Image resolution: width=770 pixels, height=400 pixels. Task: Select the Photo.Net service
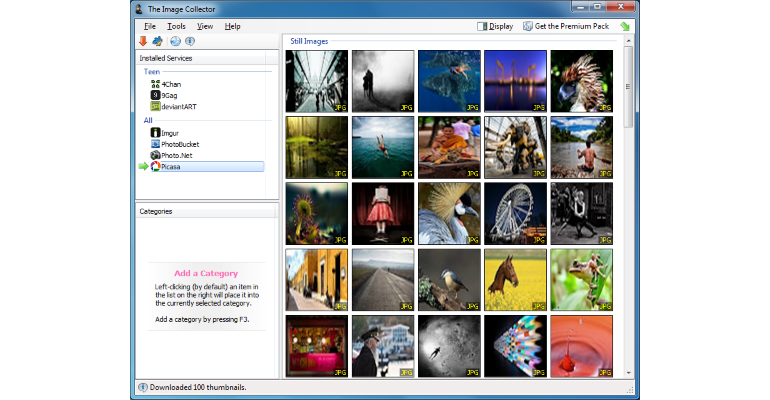(177, 155)
